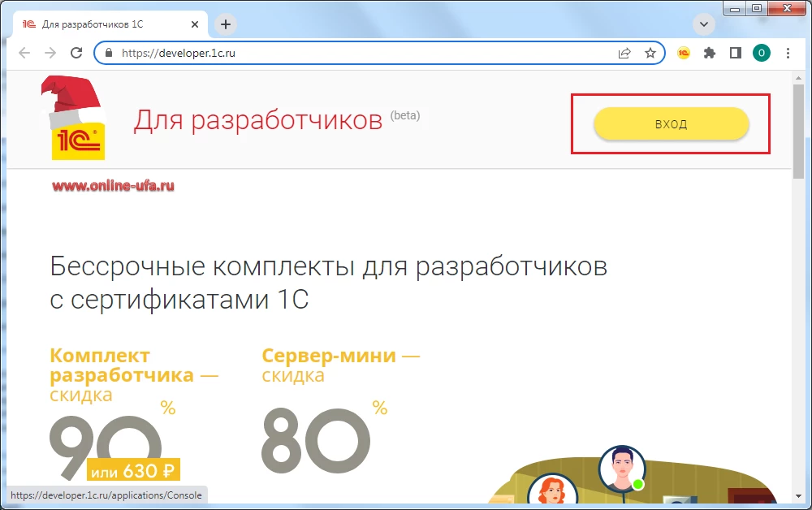This screenshot has height=510, width=812.
Task: Toggle the browser side panel icon
Action: point(736,53)
